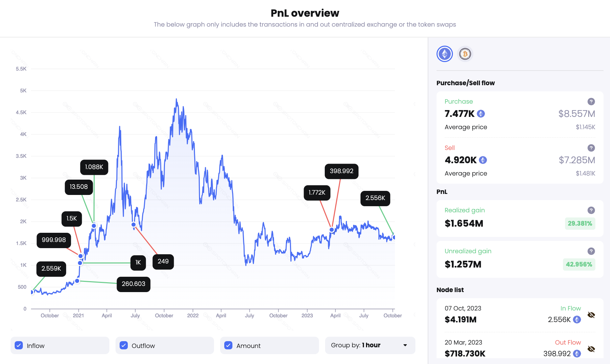This screenshot has width=610, height=364.
Task: Open the Unrealized gain info icon
Action: coord(591,251)
